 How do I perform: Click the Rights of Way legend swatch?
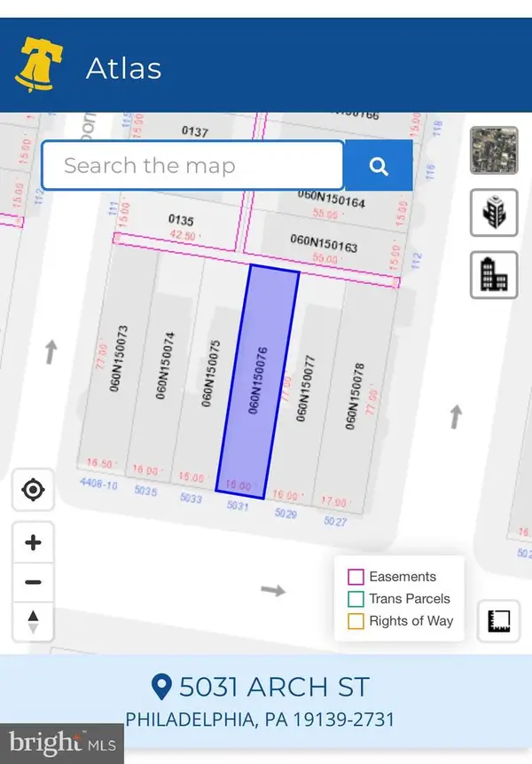pyautogui.click(x=356, y=621)
